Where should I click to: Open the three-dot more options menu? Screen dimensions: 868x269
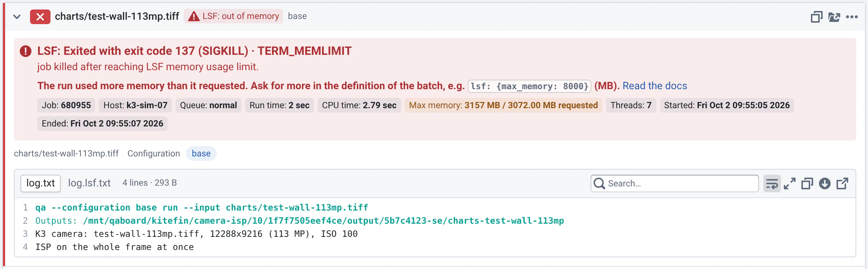852,17
